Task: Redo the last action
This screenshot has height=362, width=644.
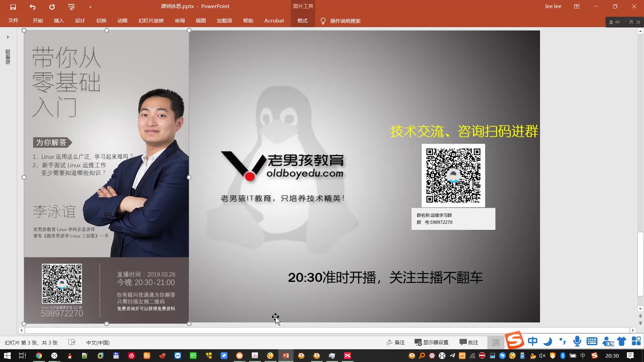Action: (52, 7)
